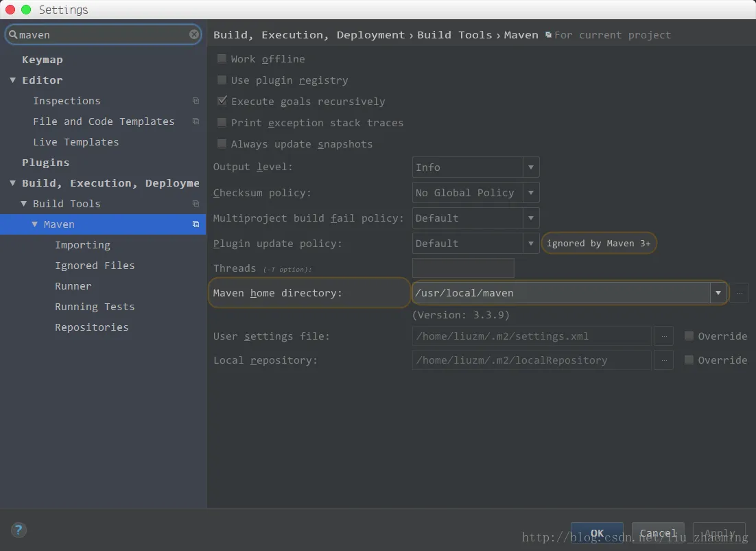The width and height of the screenshot is (756, 551).
Task: Click the help question mark icon
Action: [x=19, y=530]
